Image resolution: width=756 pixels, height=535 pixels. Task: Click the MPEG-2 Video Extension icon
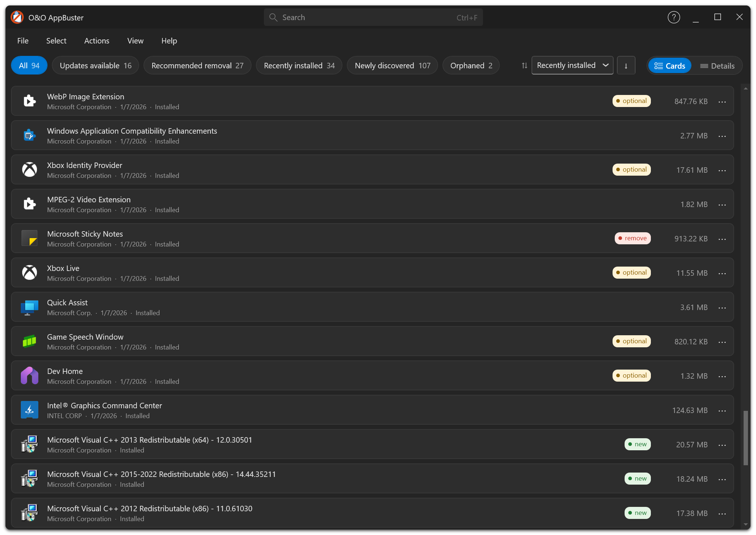(30, 204)
